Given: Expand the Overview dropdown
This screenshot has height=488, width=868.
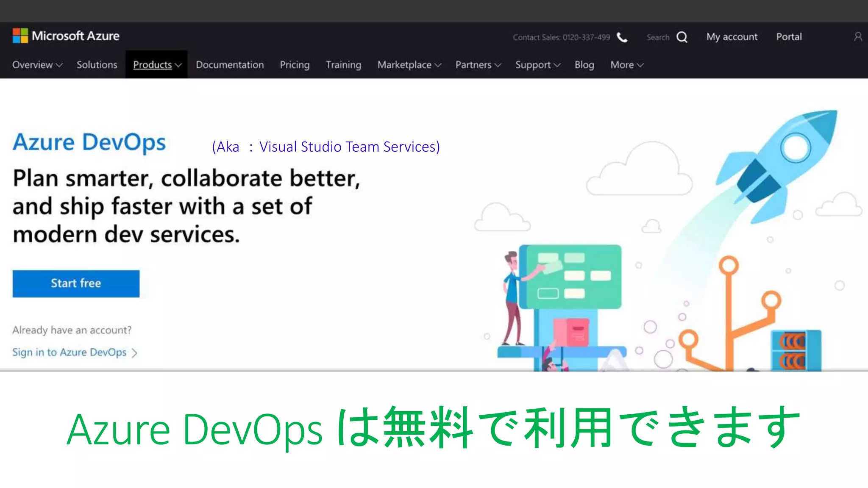Looking at the screenshot, I should (37, 65).
